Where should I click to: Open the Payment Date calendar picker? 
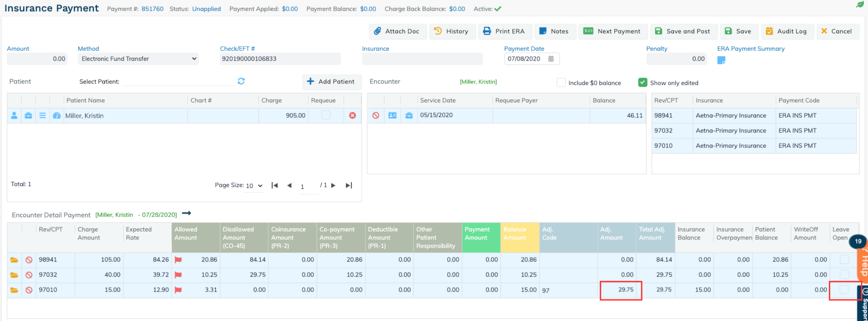click(552, 58)
